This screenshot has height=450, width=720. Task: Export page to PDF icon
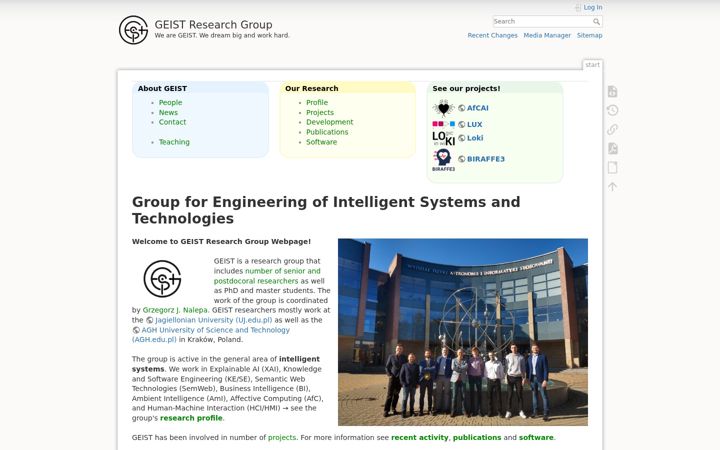pyautogui.click(x=612, y=148)
